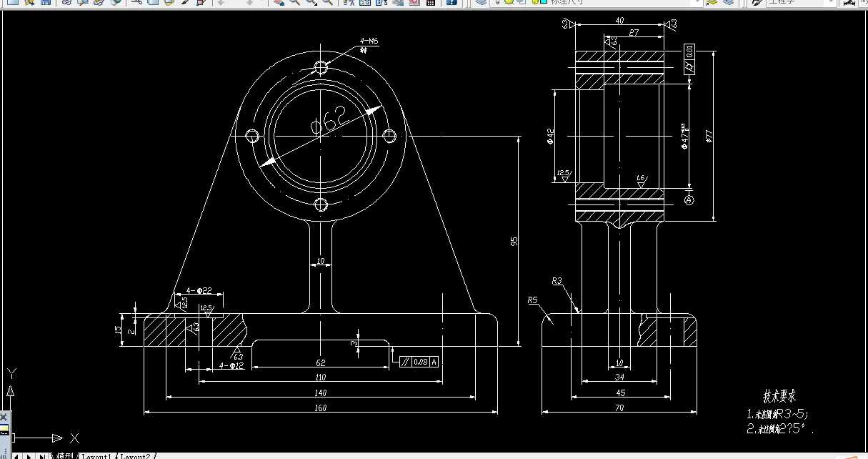Viewport: 868px width, 459px height.
Task: Open the 标注尺寸 layer dropdown
Action: pyautogui.click(x=607, y=4)
